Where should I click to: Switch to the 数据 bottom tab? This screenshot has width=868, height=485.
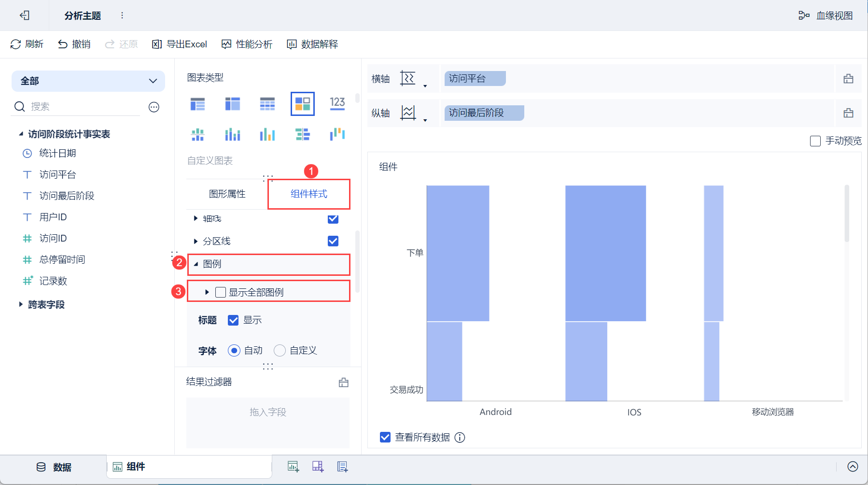(x=54, y=467)
